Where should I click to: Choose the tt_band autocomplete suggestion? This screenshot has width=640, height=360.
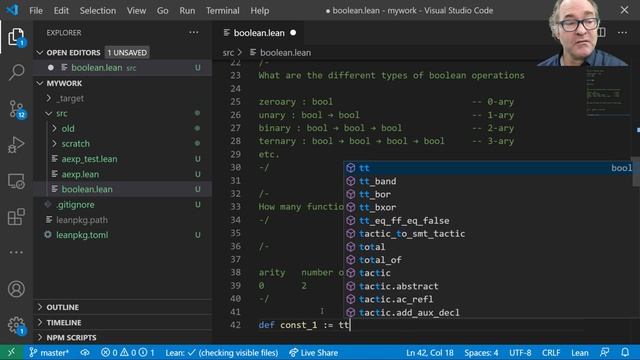(x=488, y=181)
